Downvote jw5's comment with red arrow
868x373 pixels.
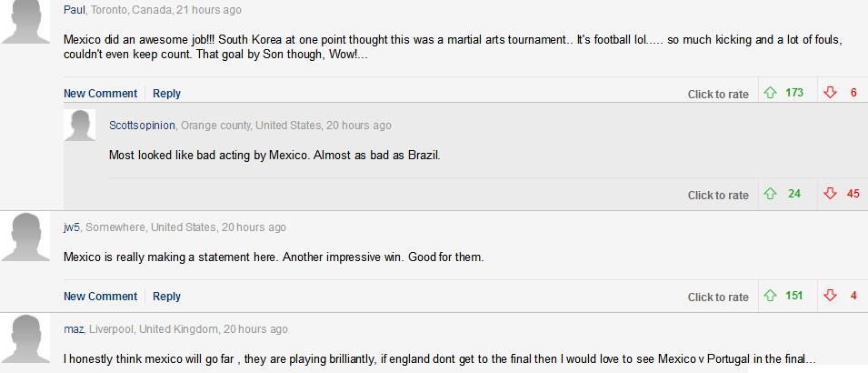point(830,296)
